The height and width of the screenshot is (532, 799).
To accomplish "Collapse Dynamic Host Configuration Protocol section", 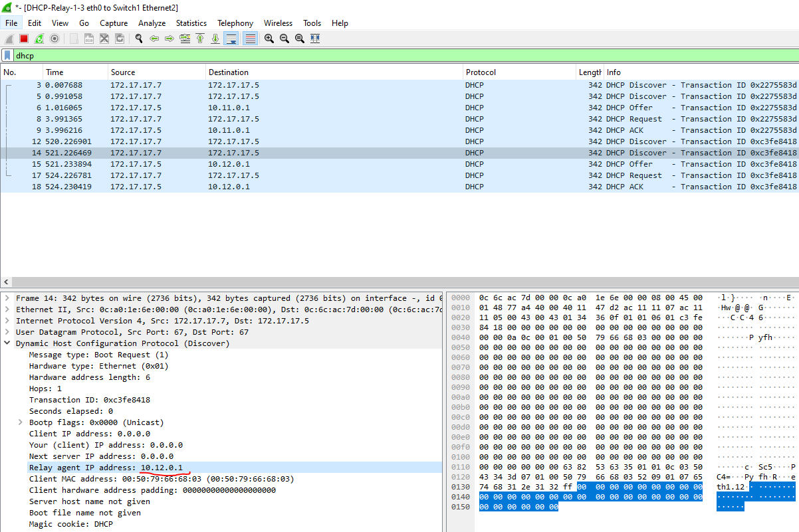I will pos(7,343).
